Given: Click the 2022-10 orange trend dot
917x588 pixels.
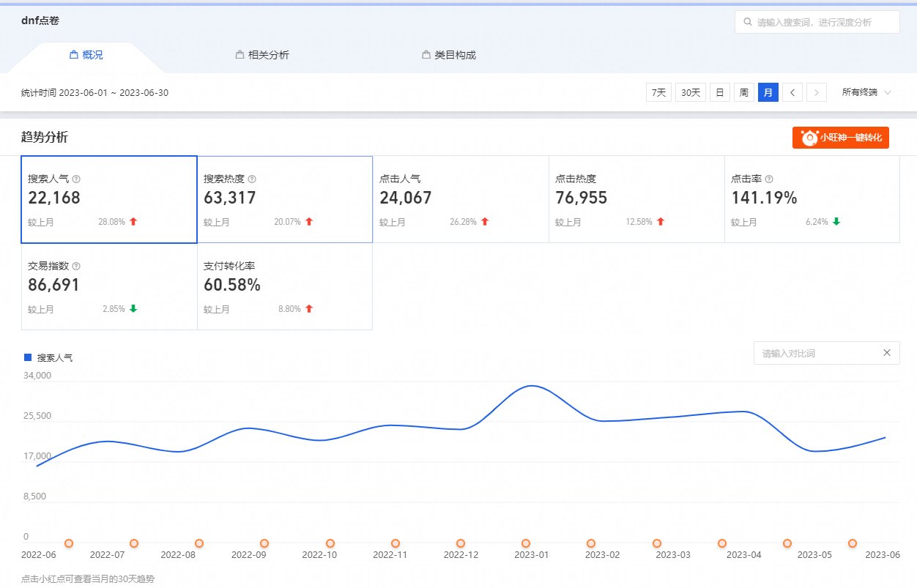Looking at the screenshot, I should pyautogui.click(x=330, y=543).
